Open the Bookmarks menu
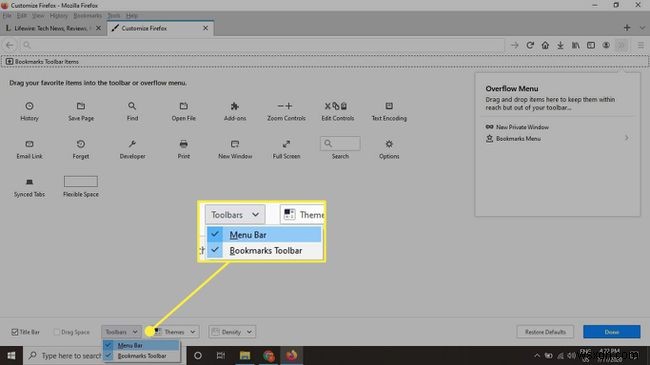650x365 pixels. [x=87, y=16]
